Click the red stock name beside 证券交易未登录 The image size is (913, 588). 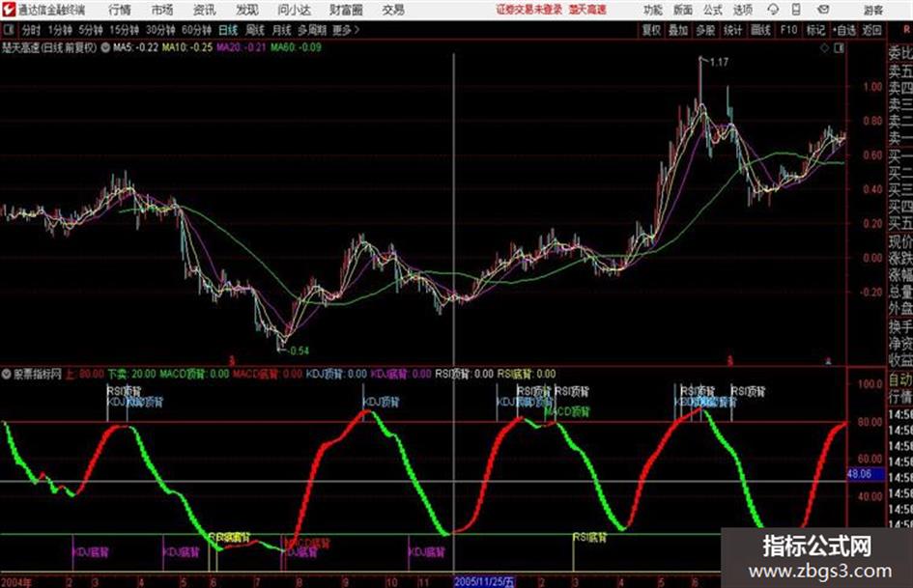coord(587,10)
